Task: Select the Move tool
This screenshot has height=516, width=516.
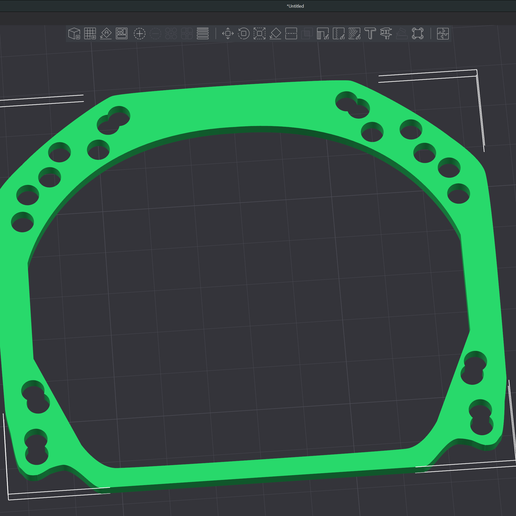Action: 228,34
